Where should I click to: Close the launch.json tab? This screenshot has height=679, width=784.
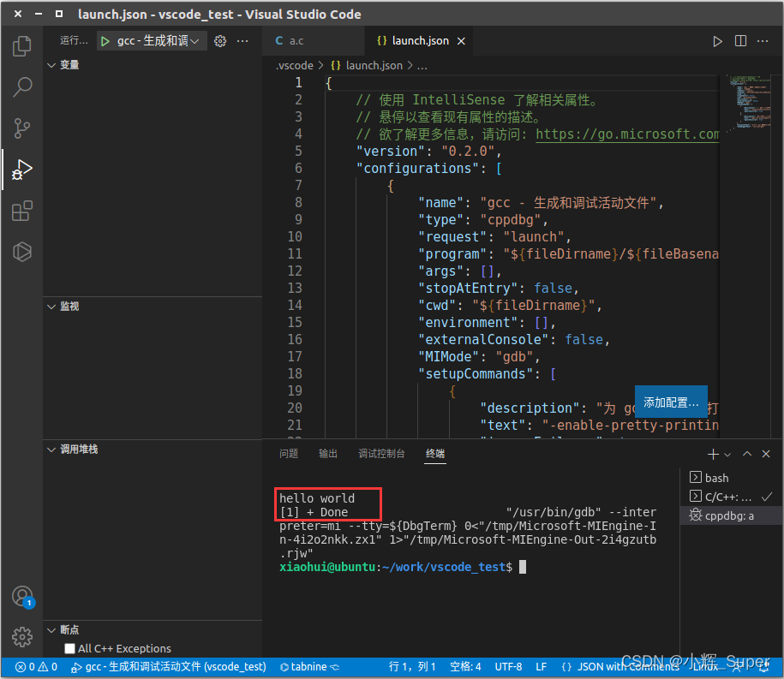[x=461, y=41]
